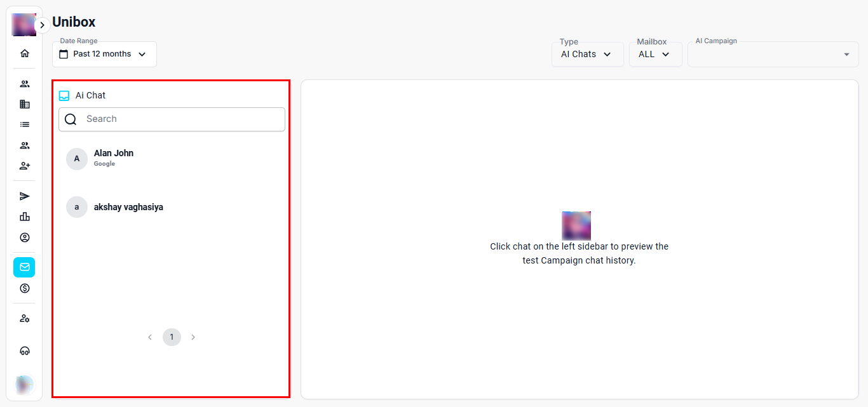
Task: Expand the AI Campaign combo box
Action: tap(773, 55)
